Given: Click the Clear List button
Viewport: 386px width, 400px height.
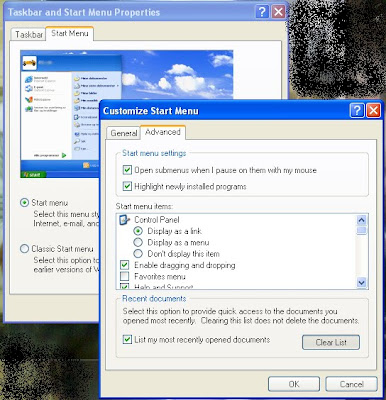Looking at the screenshot, I should [x=331, y=342].
